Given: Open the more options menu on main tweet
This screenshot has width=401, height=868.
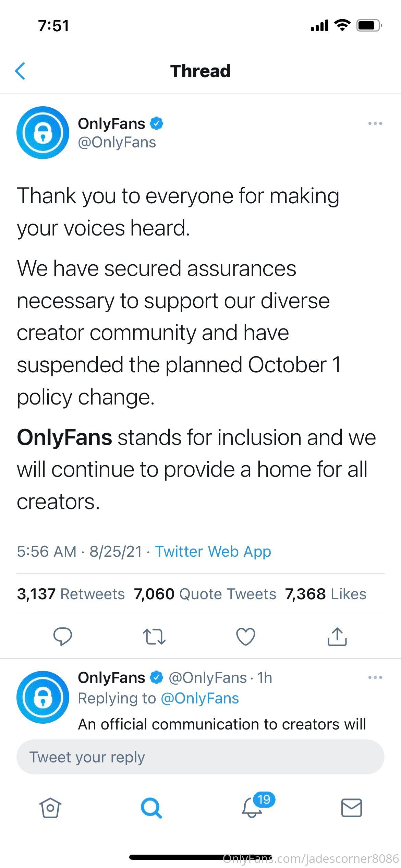Looking at the screenshot, I should (x=375, y=123).
